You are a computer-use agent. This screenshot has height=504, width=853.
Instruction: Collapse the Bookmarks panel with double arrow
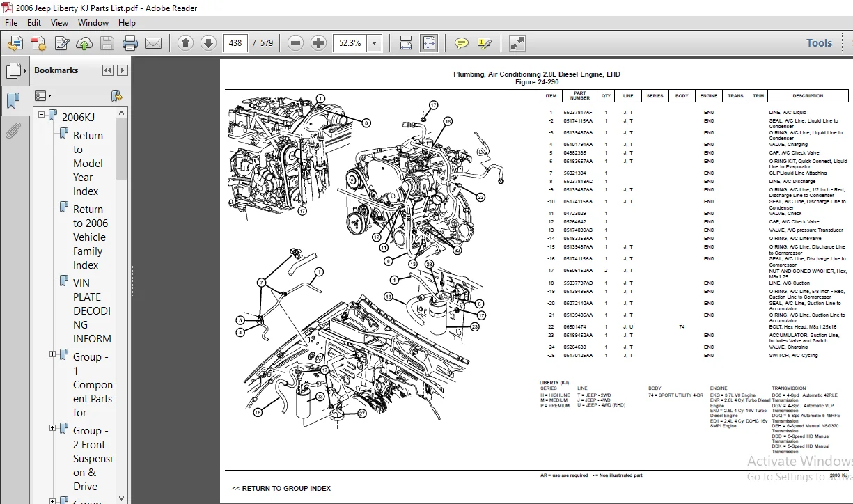107,70
